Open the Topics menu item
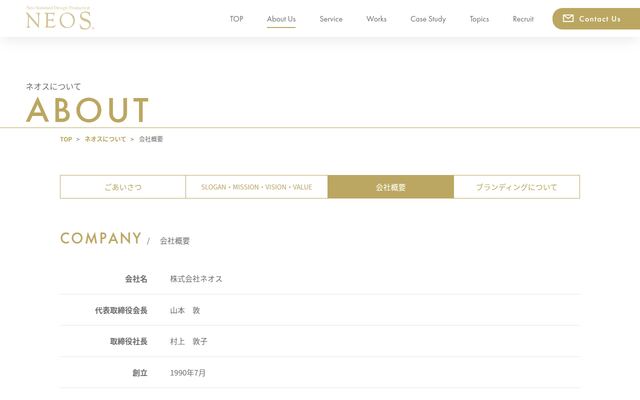This screenshot has height=400, width=640. (x=479, y=19)
